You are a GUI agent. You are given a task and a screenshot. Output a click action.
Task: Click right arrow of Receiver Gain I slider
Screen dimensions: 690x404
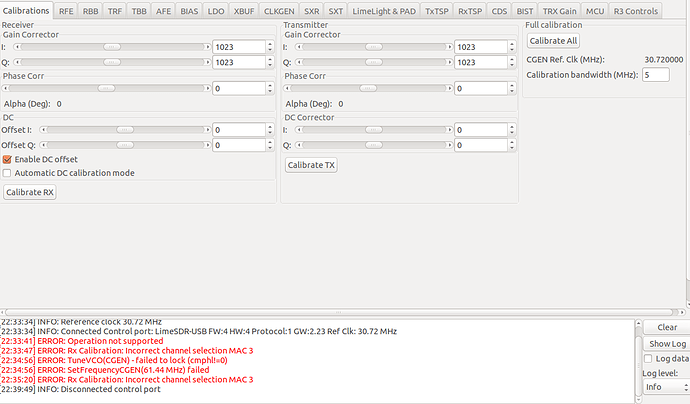(208, 47)
